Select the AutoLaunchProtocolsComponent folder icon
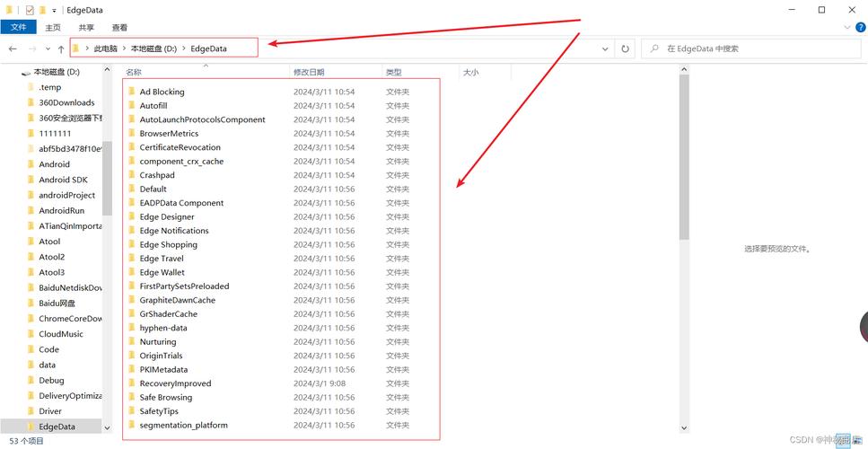 pyautogui.click(x=131, y=119)
